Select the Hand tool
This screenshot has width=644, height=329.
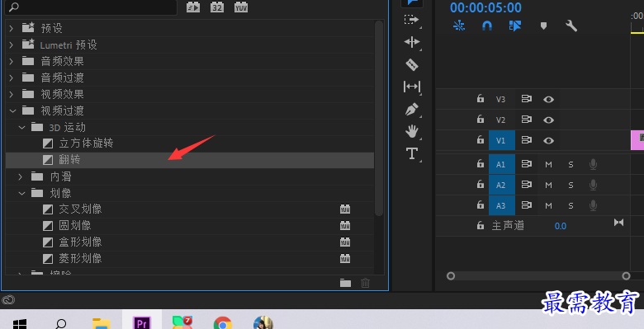[411, 131]
